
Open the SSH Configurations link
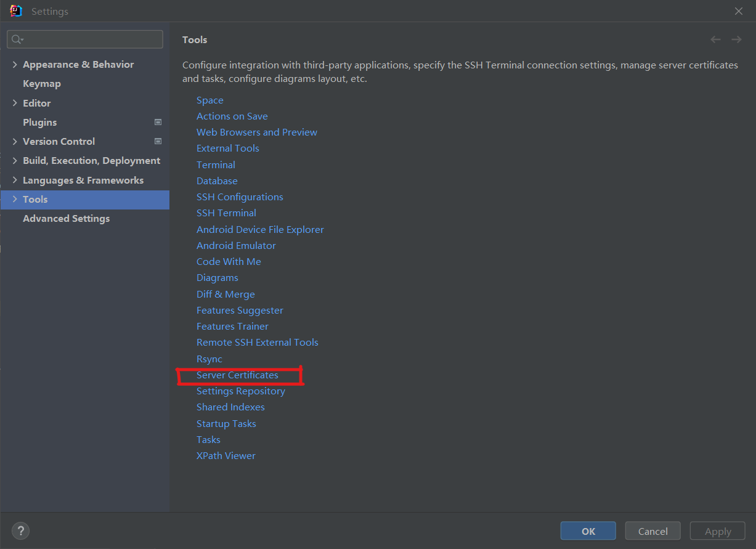point(240,197)
